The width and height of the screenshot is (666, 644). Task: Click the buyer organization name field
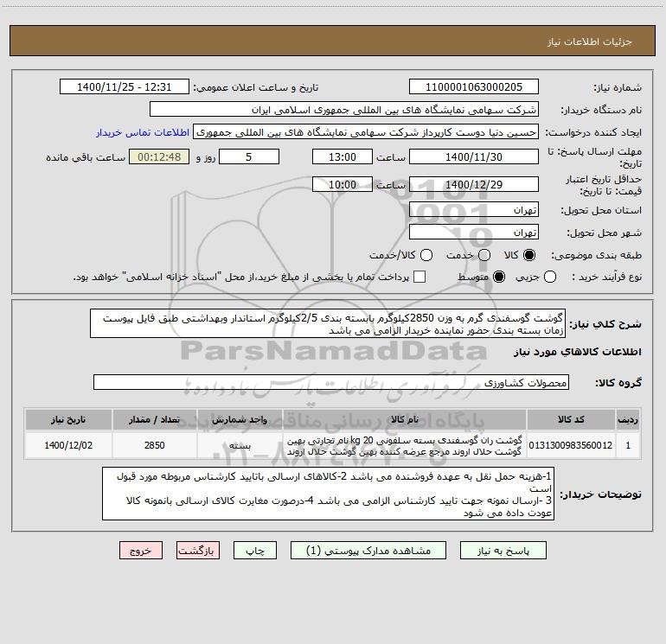pos(344,110)
